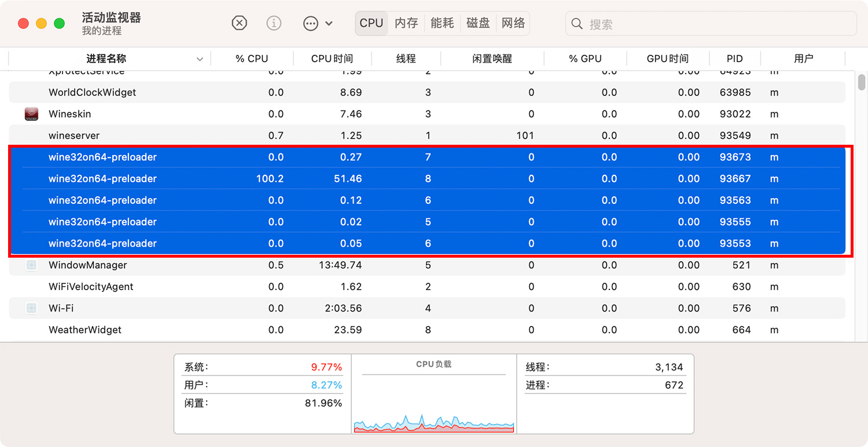Sort by 线程 column header
The height and width of the screenshot is (447, 868).
406,58
